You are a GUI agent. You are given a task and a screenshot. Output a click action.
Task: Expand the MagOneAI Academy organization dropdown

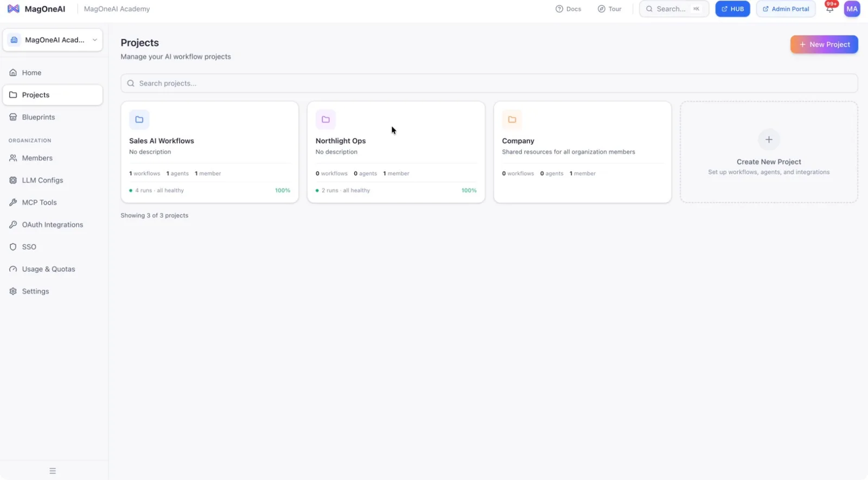pyautogui.click(x=53, y=40)
